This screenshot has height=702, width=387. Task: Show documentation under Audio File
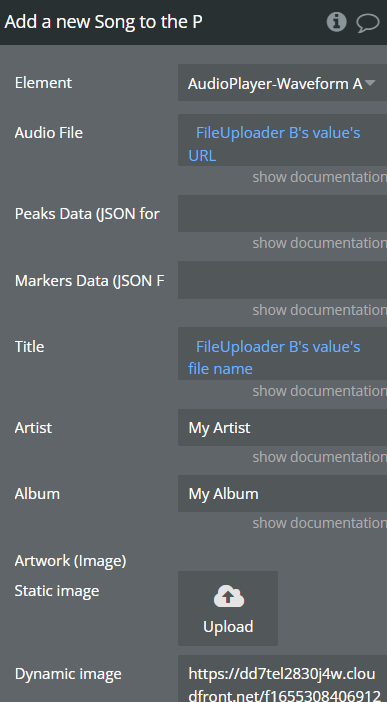[x=319, y=177]
